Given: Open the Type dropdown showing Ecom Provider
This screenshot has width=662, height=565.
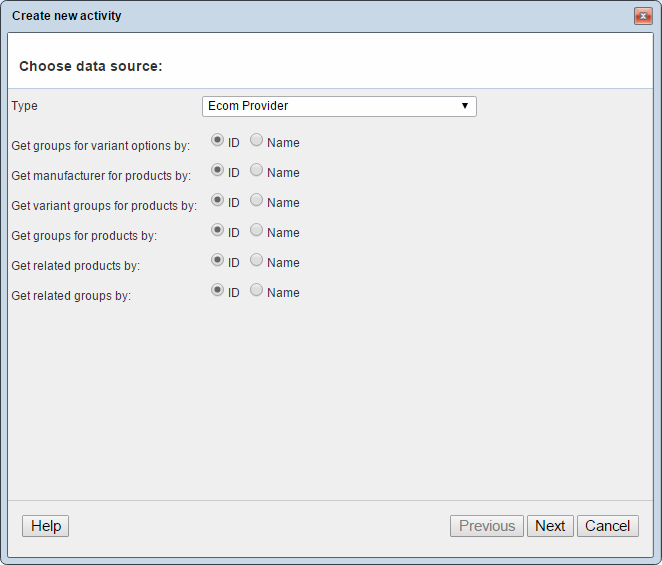Looking at the screenshot, I should (x=339, y=106).
